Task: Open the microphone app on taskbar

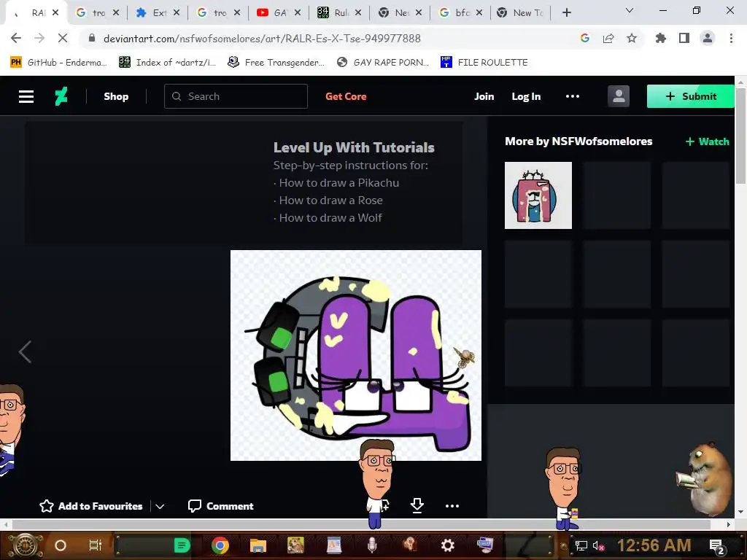Action: click(x=372, y=545)
